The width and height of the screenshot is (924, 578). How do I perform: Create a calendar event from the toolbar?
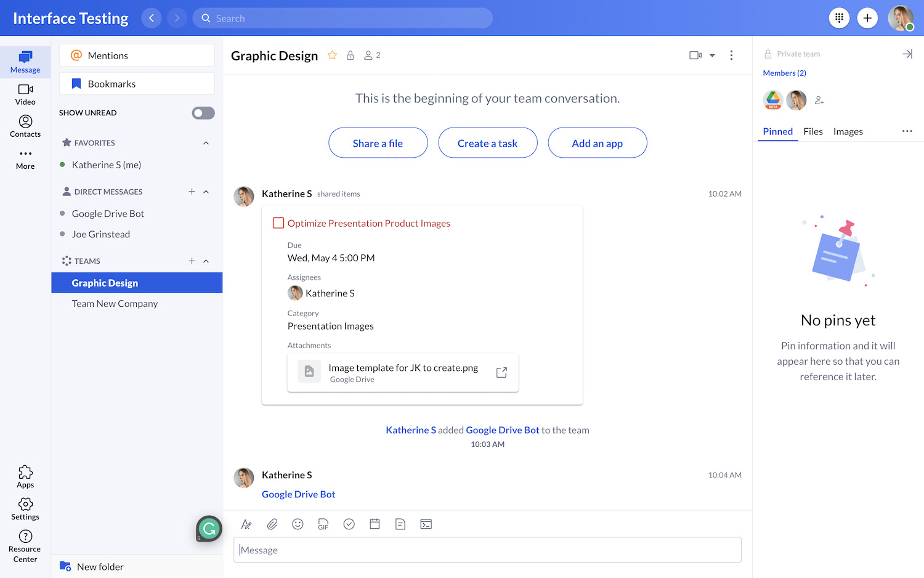(x=375, y=524)
